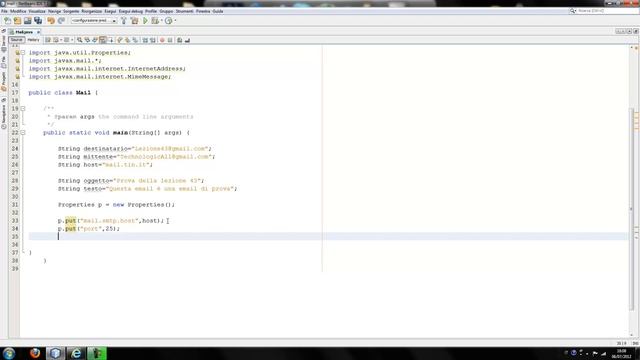This screenshot has width=640, height=360.
Task: Toggle the History view button
Action: pyautogui.click(x=33, y=40)
